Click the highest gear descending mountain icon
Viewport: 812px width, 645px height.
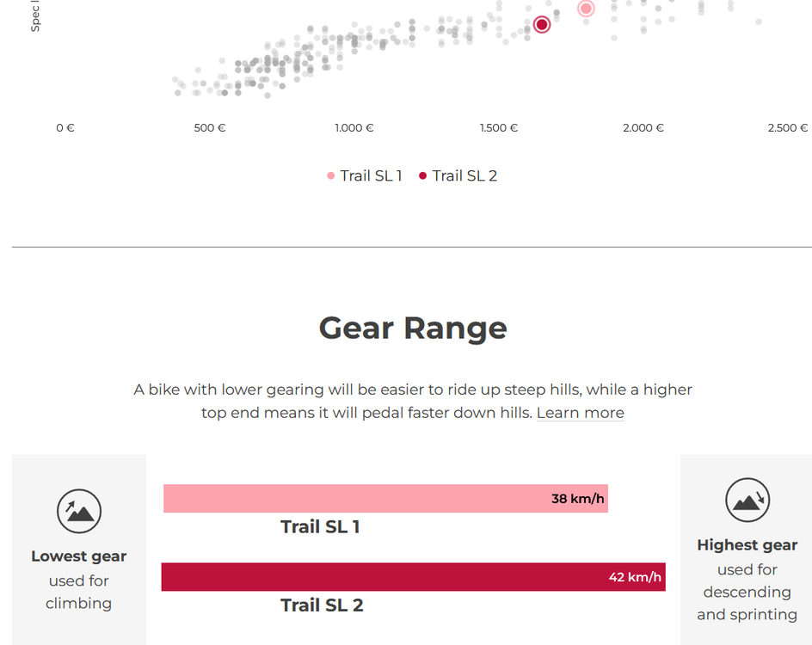[747, 501]
